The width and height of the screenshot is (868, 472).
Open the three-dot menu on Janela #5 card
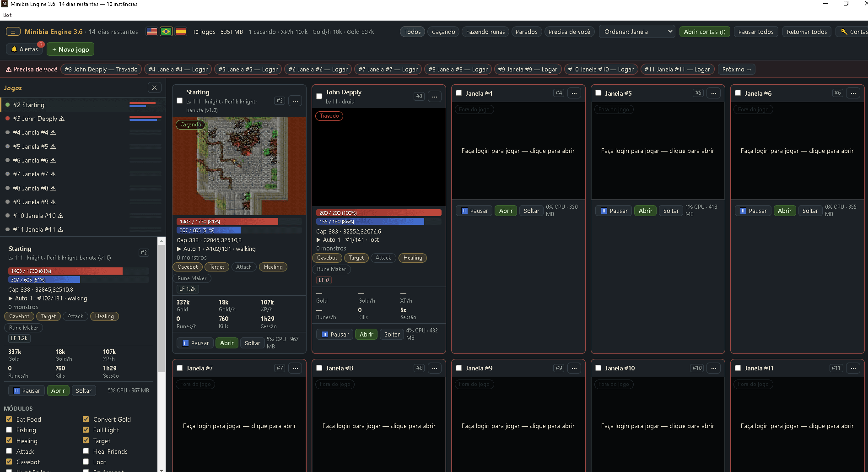pyautogui.click(x=714, y=93)
